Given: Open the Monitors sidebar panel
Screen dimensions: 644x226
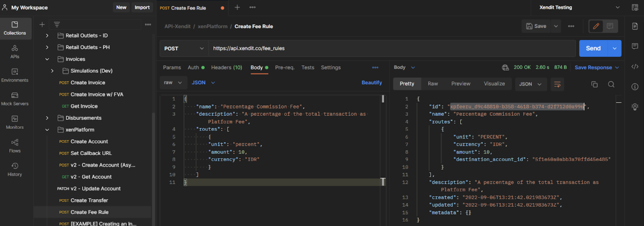Looking at the screenshot, I should (x=15, y=122).
